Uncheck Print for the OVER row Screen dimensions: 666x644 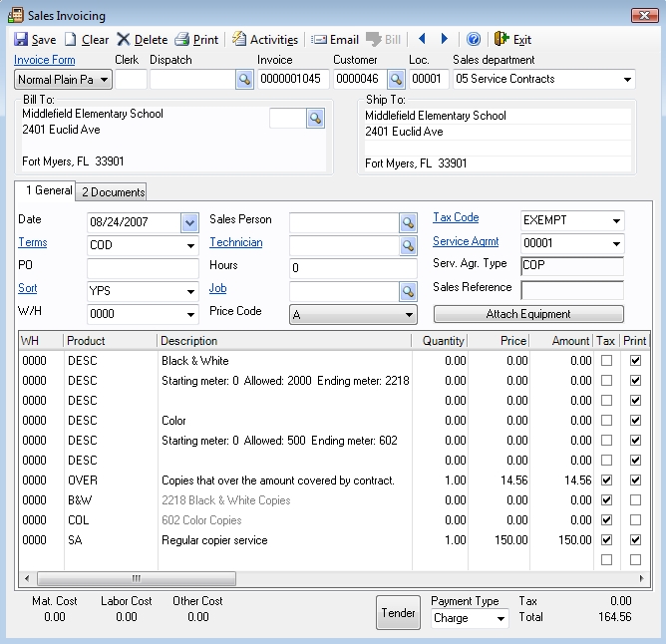(x=635, y=481)
